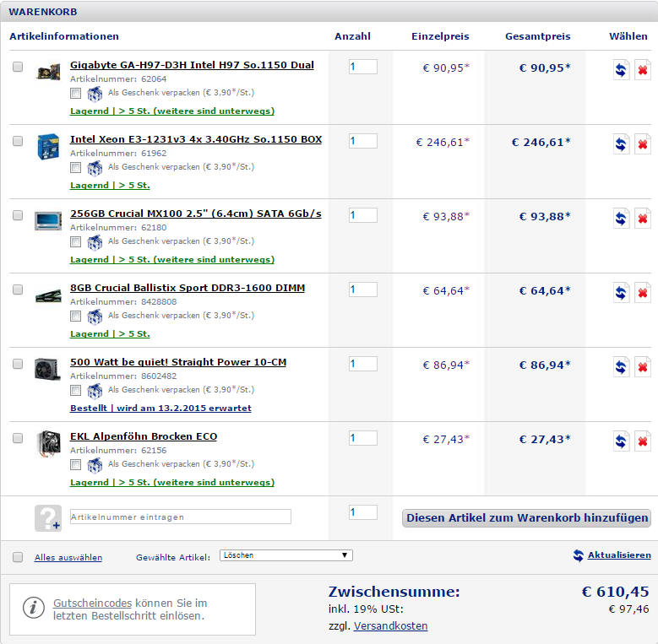Enable gift wrapping for Crucial MX100
The image size is (658, 644).
(75, 241)
